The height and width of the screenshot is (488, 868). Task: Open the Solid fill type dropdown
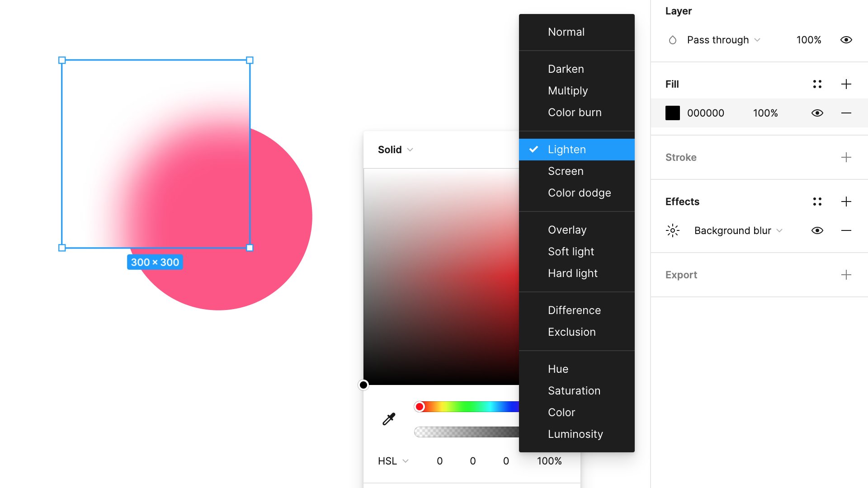point(395,149)
